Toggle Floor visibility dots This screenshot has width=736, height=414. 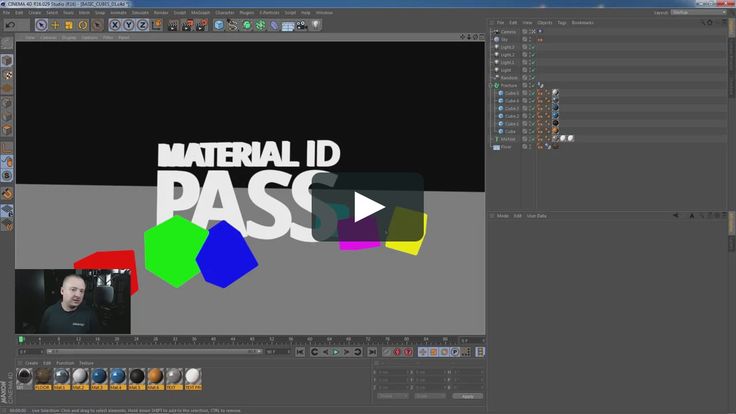(530, 147)
